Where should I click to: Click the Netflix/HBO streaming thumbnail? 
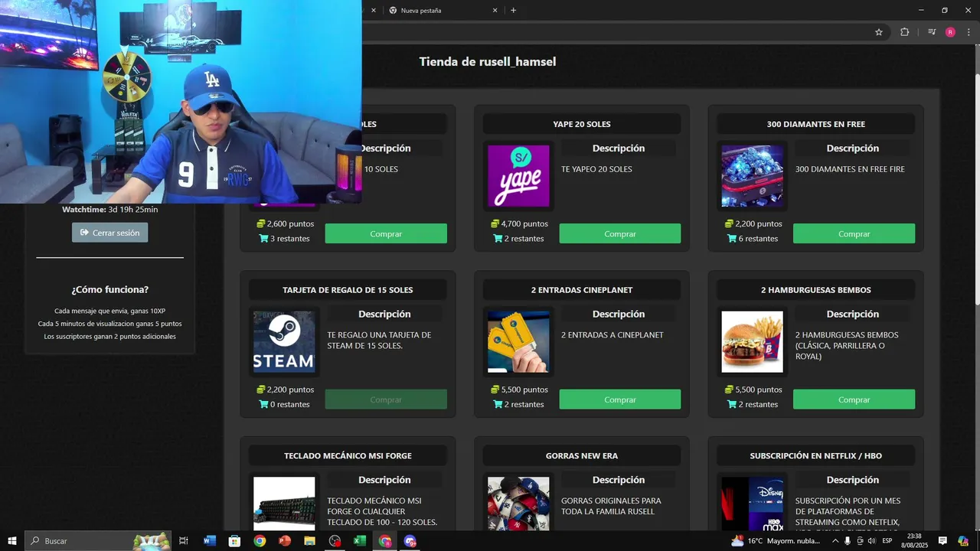pyautogui.click(x=752, y=504)
